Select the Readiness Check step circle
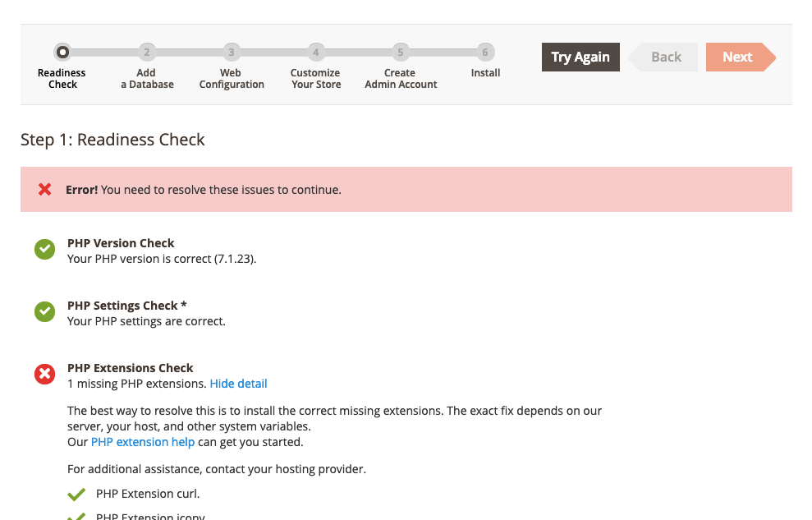 62,53
